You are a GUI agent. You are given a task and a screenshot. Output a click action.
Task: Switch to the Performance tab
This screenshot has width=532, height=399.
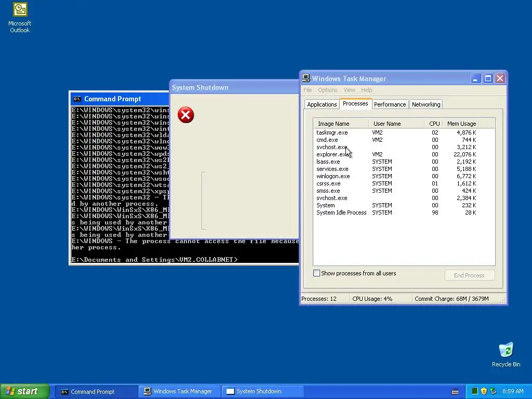(x=390, y=104)
